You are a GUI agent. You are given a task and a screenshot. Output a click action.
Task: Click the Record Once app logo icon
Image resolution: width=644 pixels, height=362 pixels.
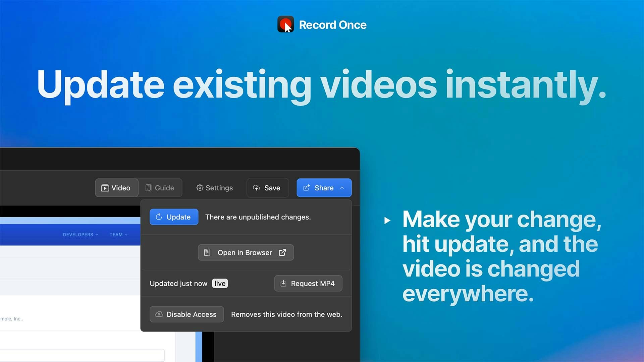[285, 24]
